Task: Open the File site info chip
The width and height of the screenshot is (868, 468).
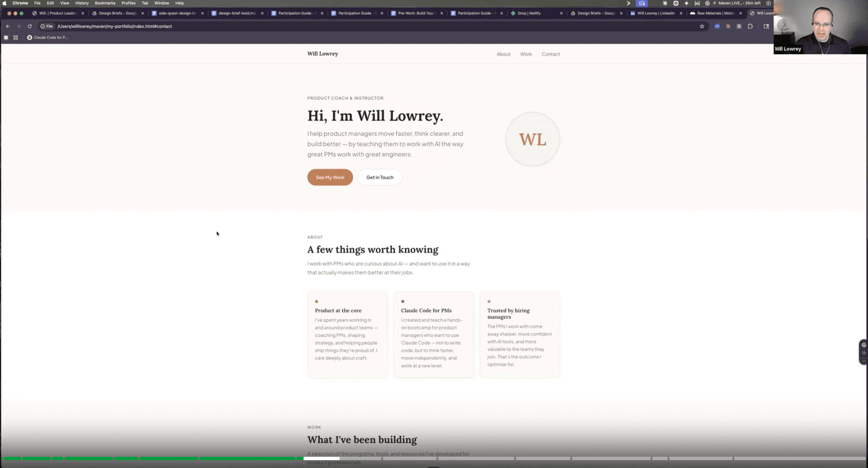Action: [x=47, y=26]
